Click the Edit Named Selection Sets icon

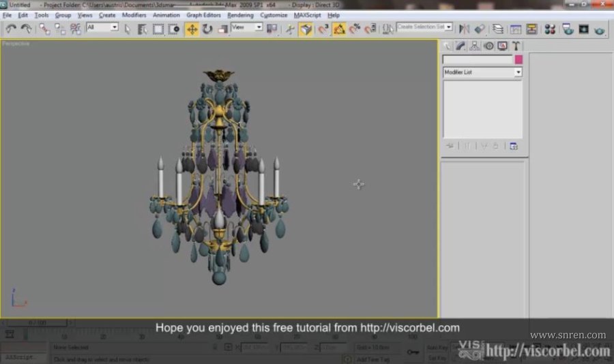(388, 29)
